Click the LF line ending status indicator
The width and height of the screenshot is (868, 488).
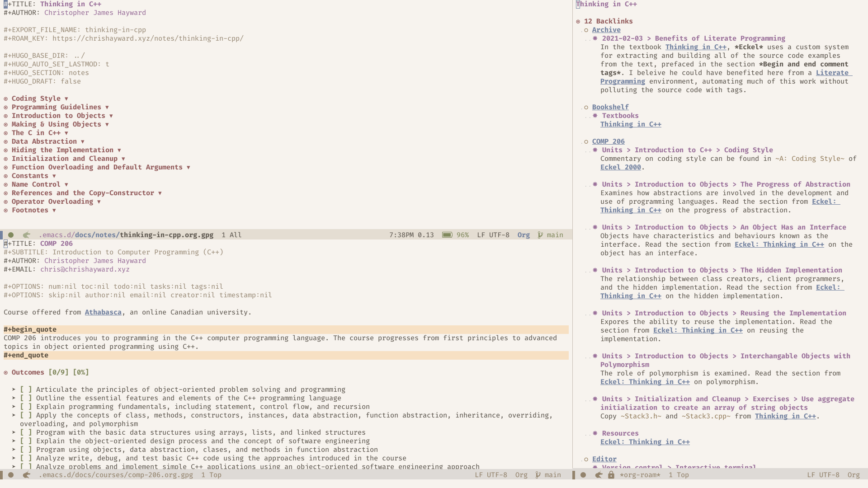[x=481, y=235]
